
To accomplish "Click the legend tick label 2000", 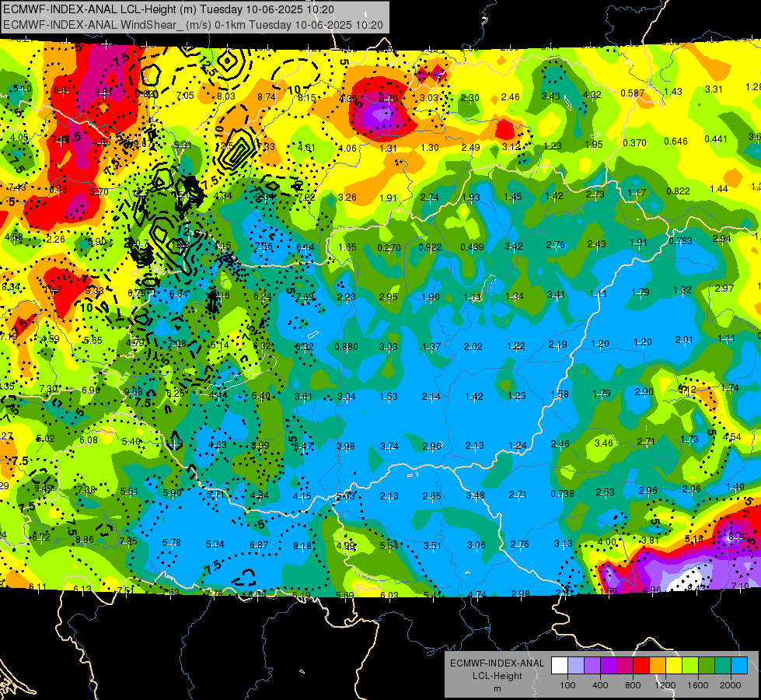I will click(731, 685).
